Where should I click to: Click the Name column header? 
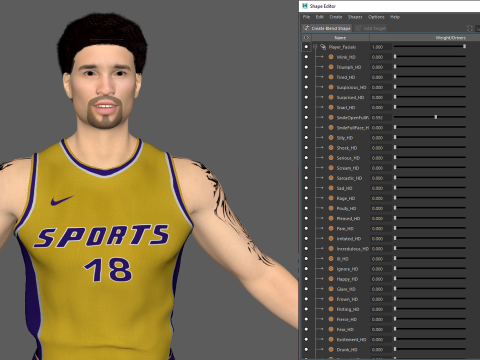[340, 38]
